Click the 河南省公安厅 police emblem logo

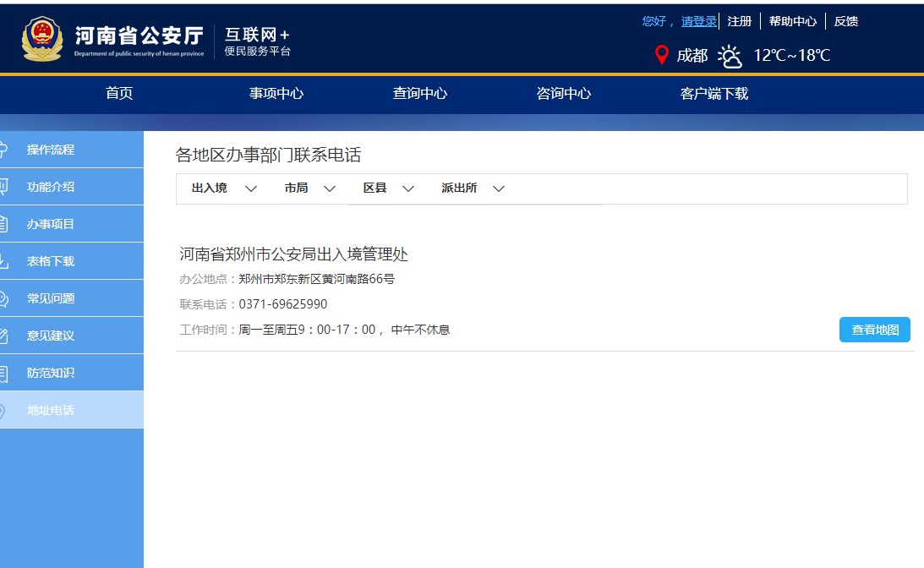(x=44, y=38)
